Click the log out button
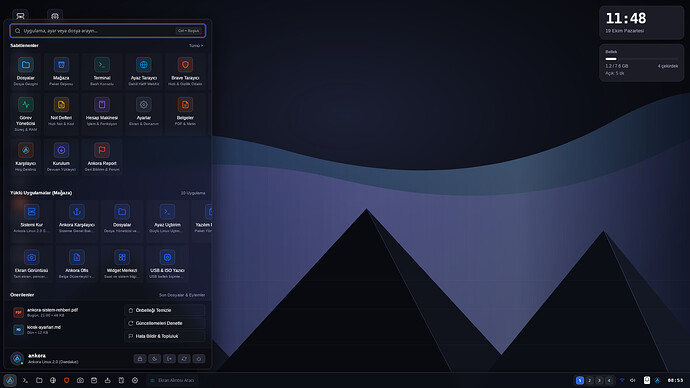This screenshot has height=388, width=690. click(x=169, y=359)
